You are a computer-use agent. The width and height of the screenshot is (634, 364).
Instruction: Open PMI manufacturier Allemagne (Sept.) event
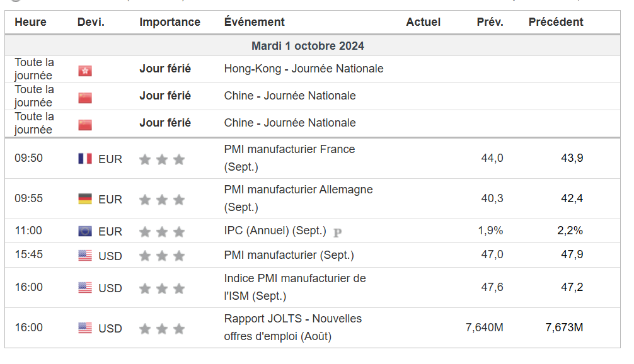pyautogui.click(x=298, y=198)
